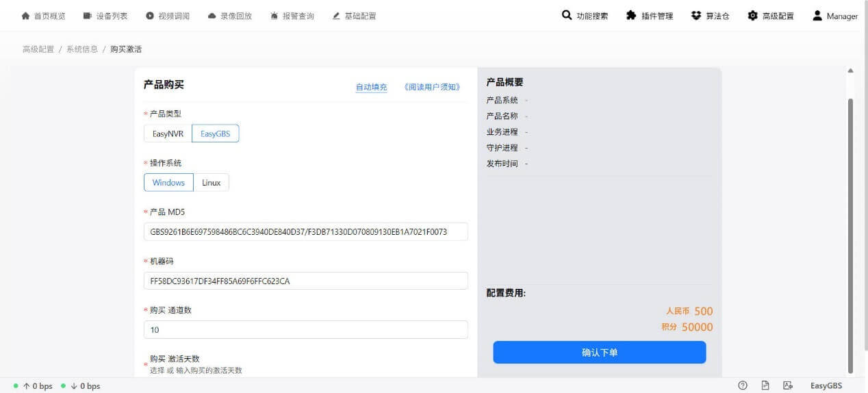Click the 高级配置 breadcrumb link

coord(38,49)
